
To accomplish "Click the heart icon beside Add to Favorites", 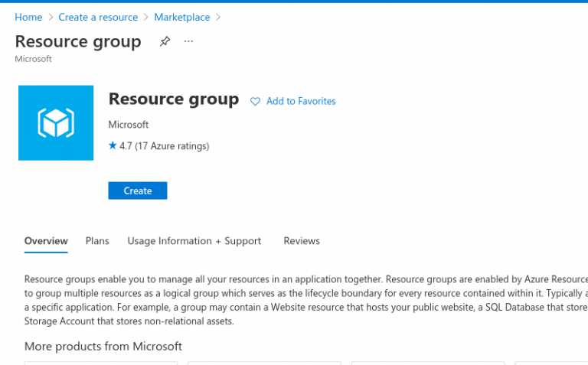I will click(x=256, y=102).
